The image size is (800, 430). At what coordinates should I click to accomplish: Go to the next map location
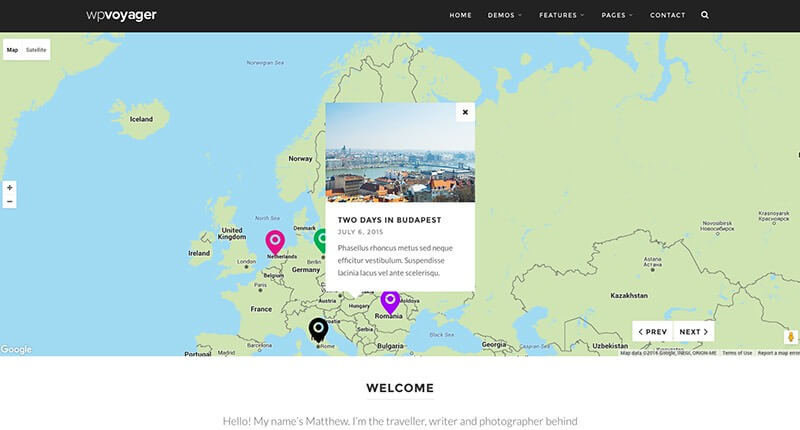694,331
